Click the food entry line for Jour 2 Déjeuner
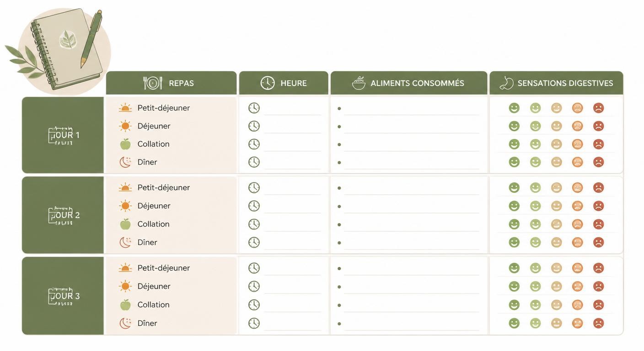The width and height of the screenshot is (644, 351). coord(412,207)
